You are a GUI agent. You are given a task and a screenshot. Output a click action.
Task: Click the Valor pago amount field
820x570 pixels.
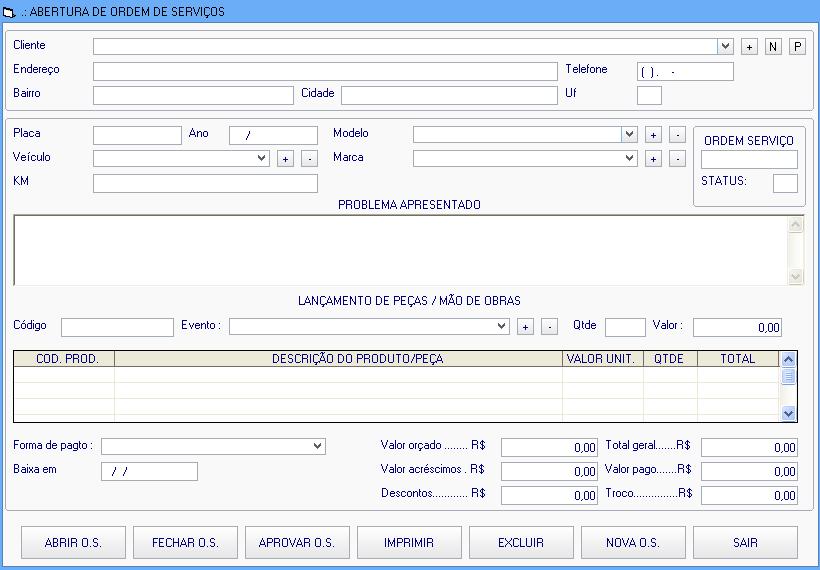coord(749,472)
